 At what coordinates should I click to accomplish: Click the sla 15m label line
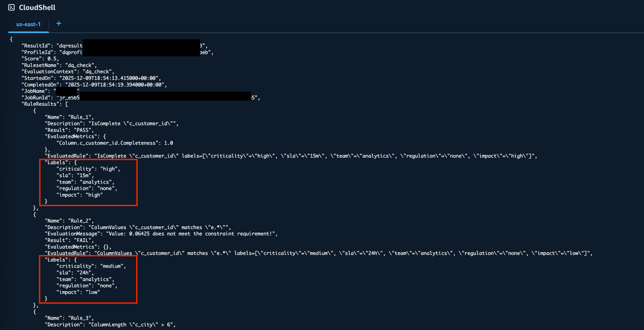tap(75, 176)
